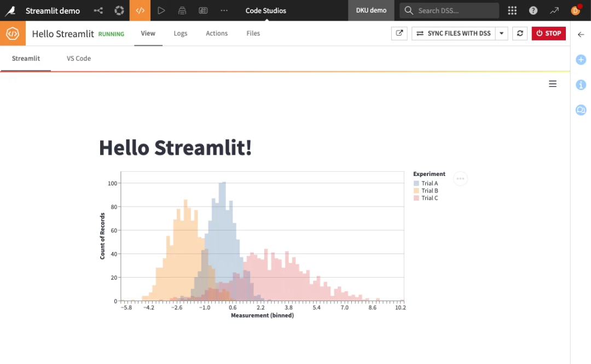Collapse right panel with the arrow icon
The height and width of the screenshot is (364, 591).
(x=581, y=34)
